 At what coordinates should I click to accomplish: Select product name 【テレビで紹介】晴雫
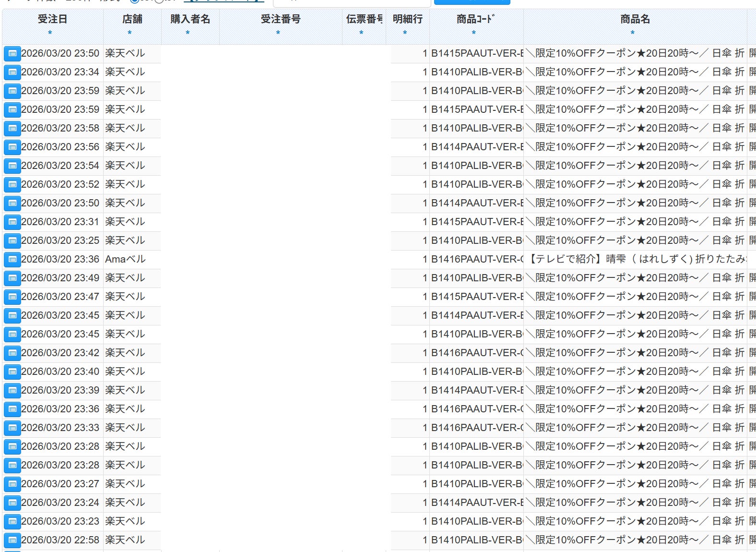[635, 259]
